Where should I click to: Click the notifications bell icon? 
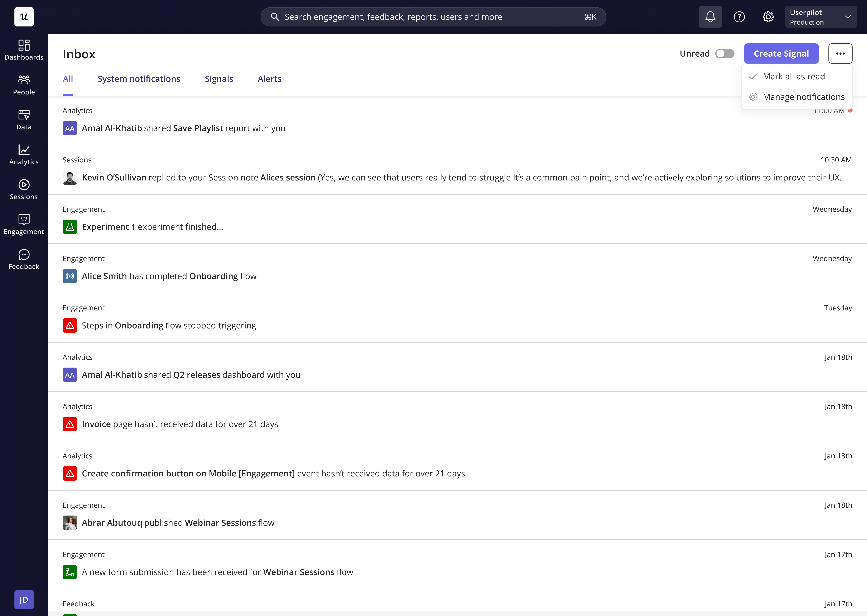tap(710, 17)
